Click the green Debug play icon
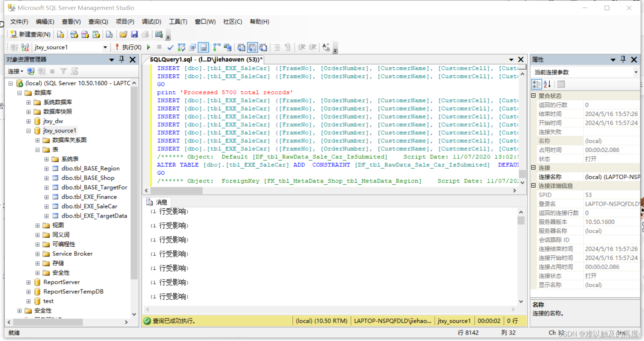Image resolution: width=644 pixels, height=341 pixels. tap(149, 47)
